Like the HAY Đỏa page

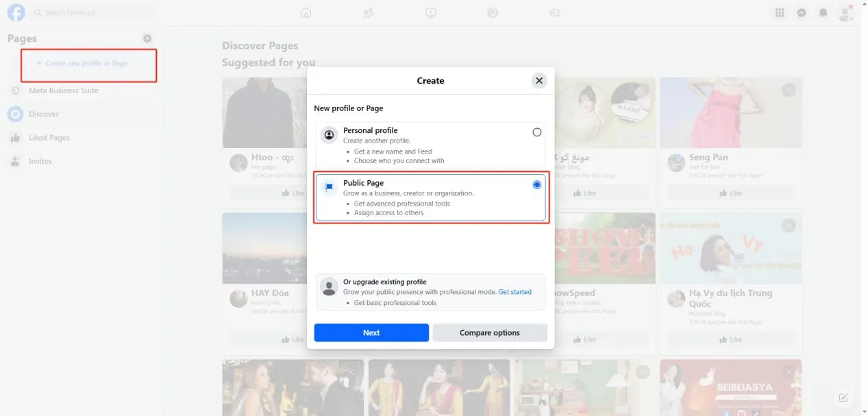tap(293, 339)
